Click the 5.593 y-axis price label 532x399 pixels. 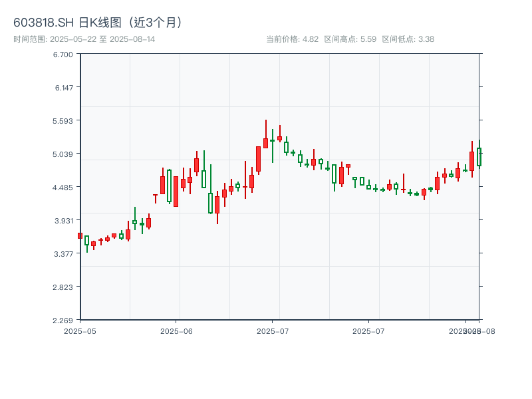click(63, 120)
